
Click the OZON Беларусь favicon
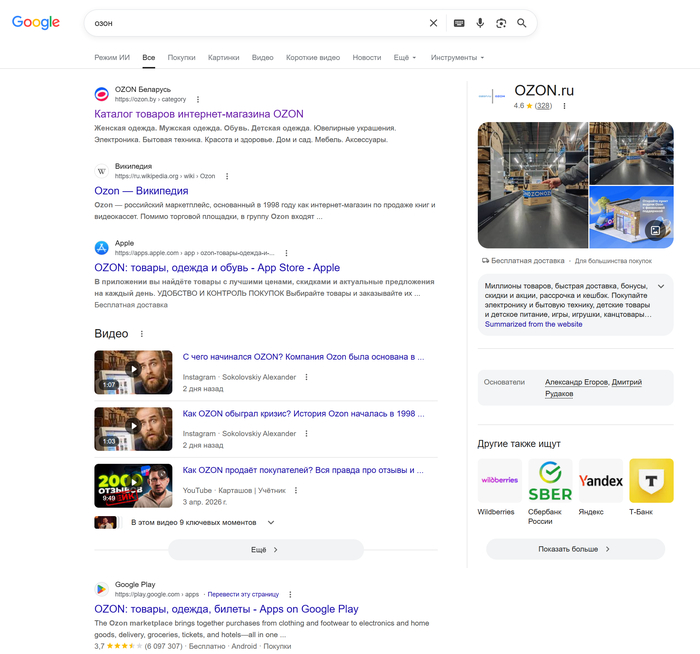pyautogui.click(x=101, y=94)
